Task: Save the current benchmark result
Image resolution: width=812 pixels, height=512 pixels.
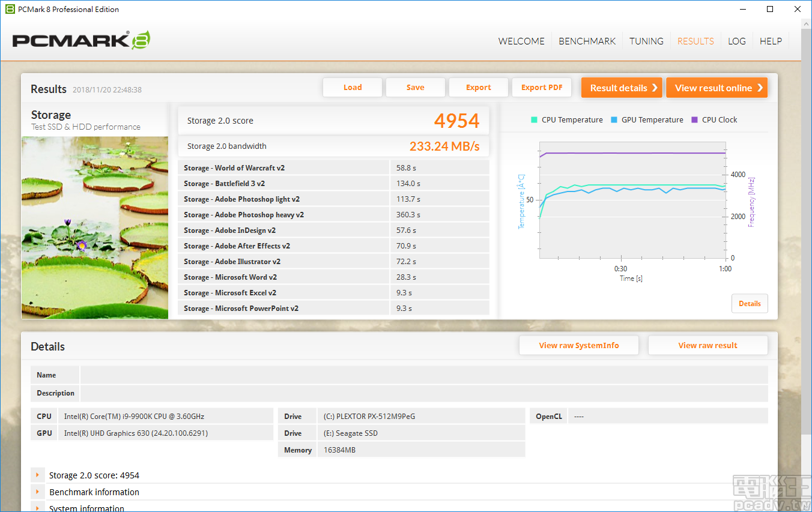Action: [415, 87]
